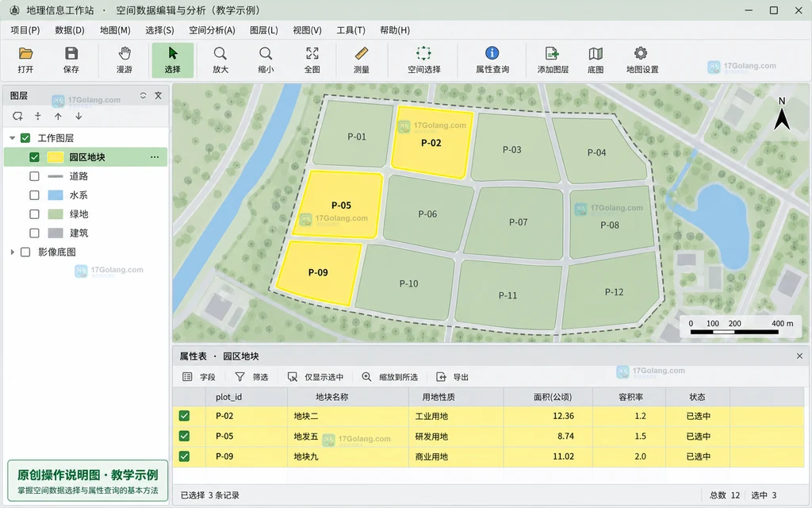Screen dimensions: 812x508
Task: Sort by the 面积(公顷) column header
Action: pyautogui.click(x=553, y=397)
